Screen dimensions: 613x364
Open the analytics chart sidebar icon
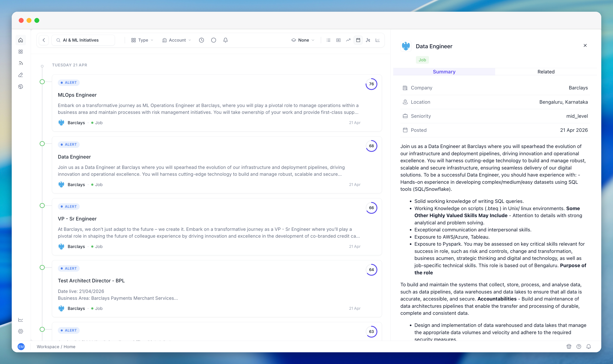coord(21,320)
